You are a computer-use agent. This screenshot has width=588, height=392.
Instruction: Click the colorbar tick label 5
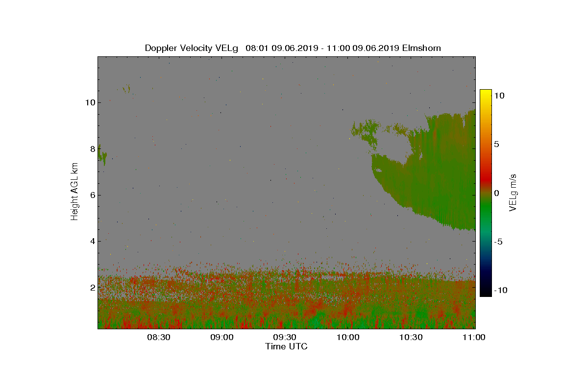pyautogui.click(x=496, y=145)
